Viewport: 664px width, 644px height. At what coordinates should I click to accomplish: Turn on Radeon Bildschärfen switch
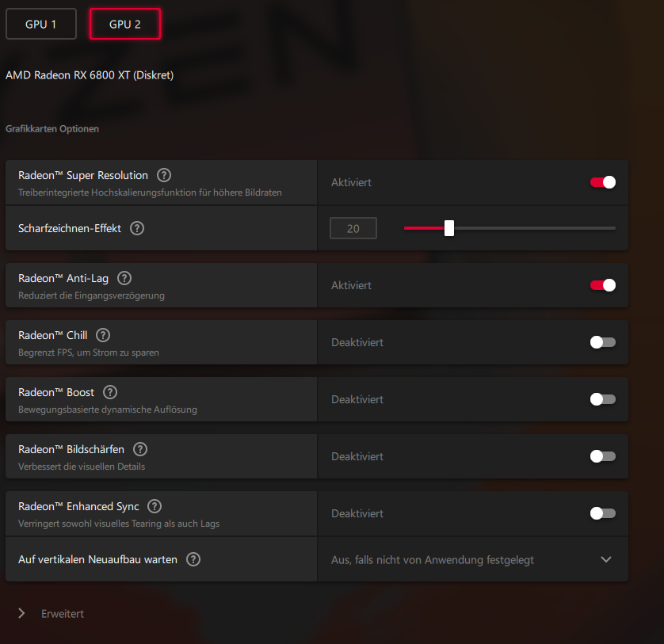pyautogui.click(x=603, y=456)
